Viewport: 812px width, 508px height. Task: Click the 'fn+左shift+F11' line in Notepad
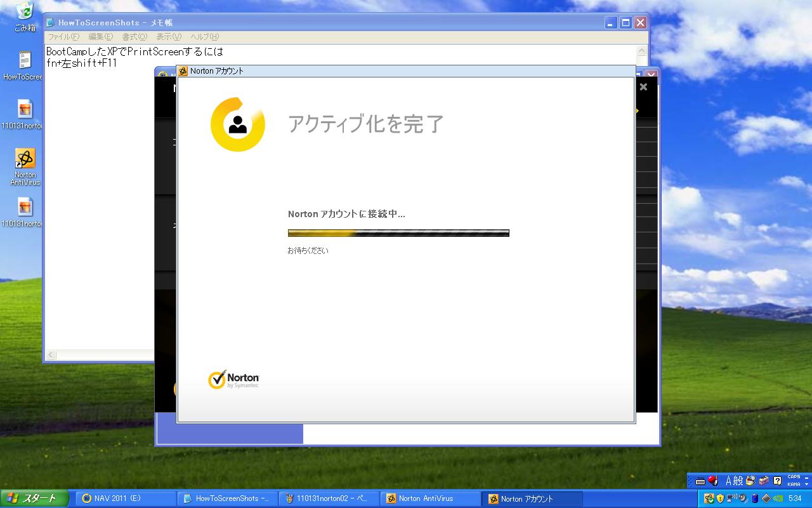pyautogui.click(x=81, y=63)
